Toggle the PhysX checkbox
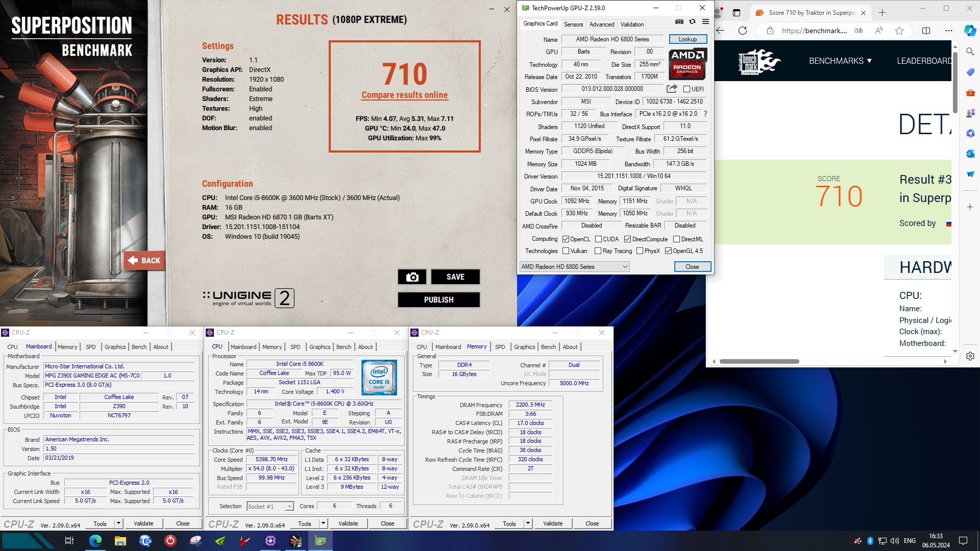The width and height of the screenshot is (980, 551). (640, 251)
